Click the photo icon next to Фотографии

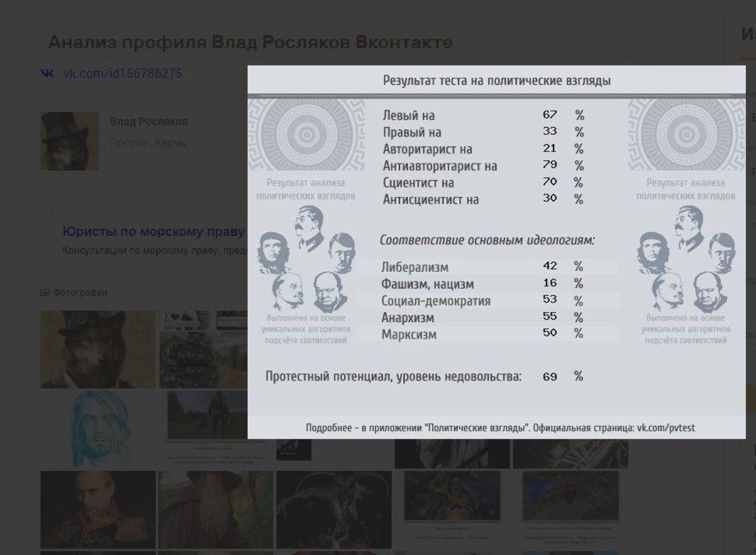44,292
